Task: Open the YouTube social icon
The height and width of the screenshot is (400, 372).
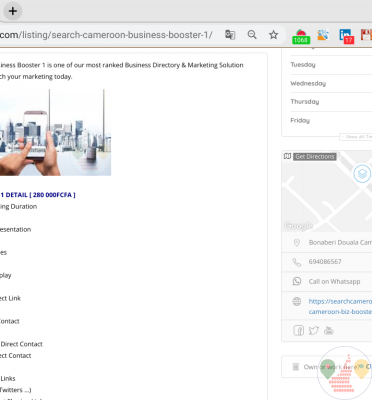Action: [x=329, y=330]
